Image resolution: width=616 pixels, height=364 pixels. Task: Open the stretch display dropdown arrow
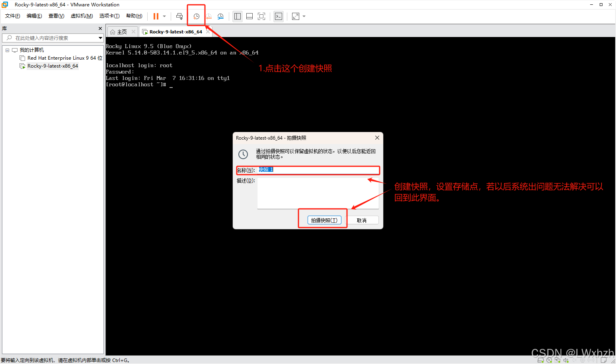point(304,16)
